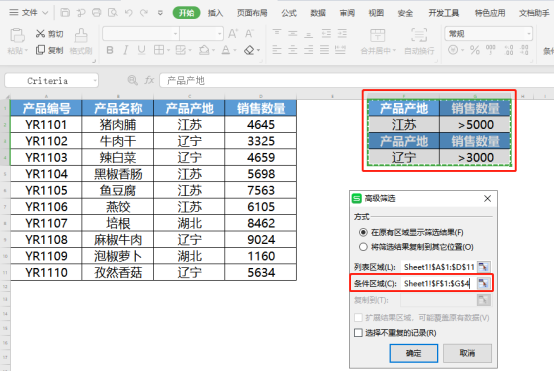
Task: Click the Paste (粘贴) clipboard icon
Action: [17, 36]
